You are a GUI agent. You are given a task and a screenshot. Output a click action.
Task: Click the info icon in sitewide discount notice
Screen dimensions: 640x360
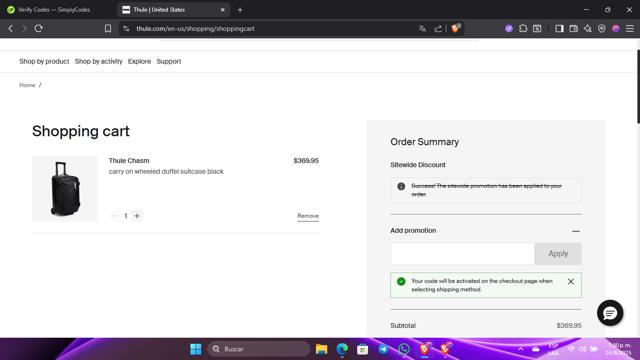pyautogui.click(x=401, y=187)
